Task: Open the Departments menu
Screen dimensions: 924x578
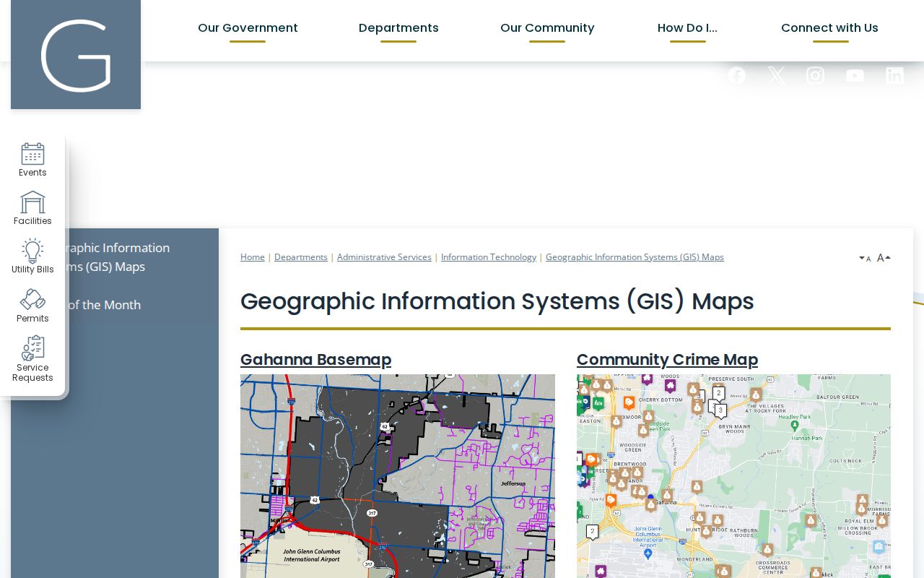Action: (398, 28)
